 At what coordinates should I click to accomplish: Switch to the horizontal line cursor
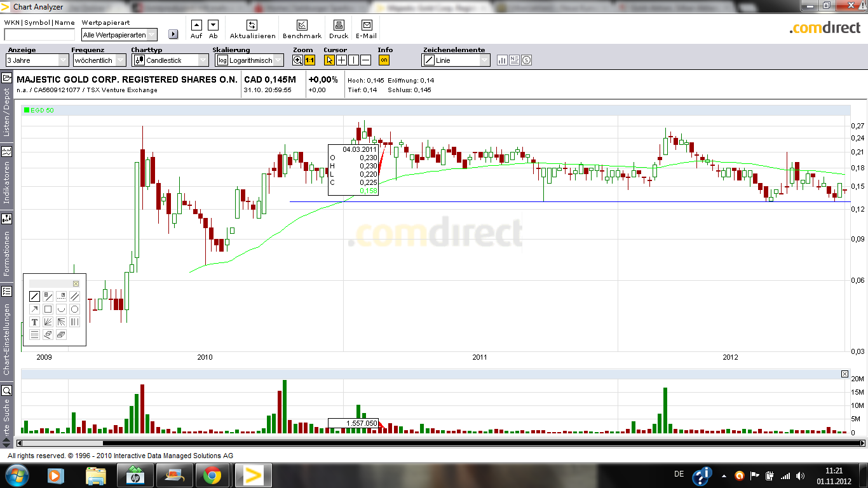pyautogui.click(x=366, y=60)
